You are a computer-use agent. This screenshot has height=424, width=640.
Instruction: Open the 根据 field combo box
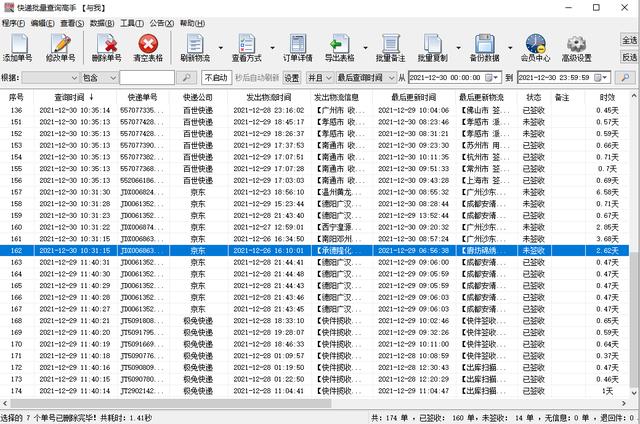(50, 78)
